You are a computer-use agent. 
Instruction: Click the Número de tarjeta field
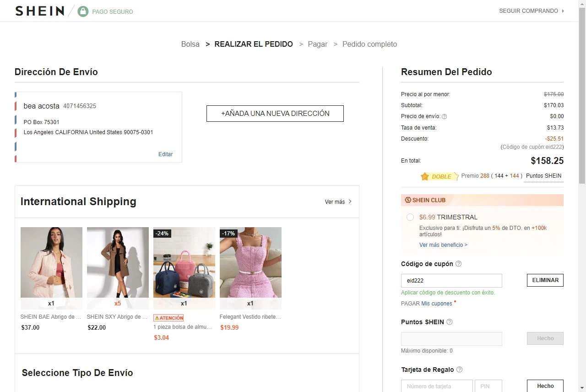coord(437,386)
